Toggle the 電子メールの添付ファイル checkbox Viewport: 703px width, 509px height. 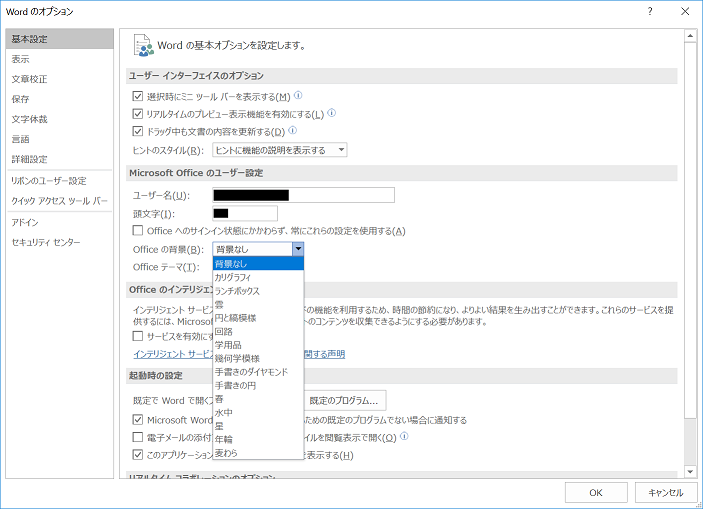tap(138, 437)
